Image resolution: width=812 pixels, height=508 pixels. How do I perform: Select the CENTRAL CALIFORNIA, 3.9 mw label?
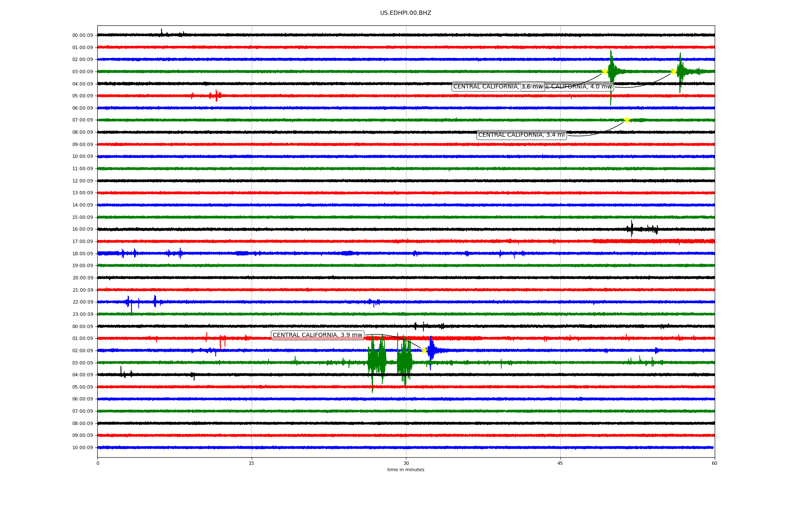(317, 335)
